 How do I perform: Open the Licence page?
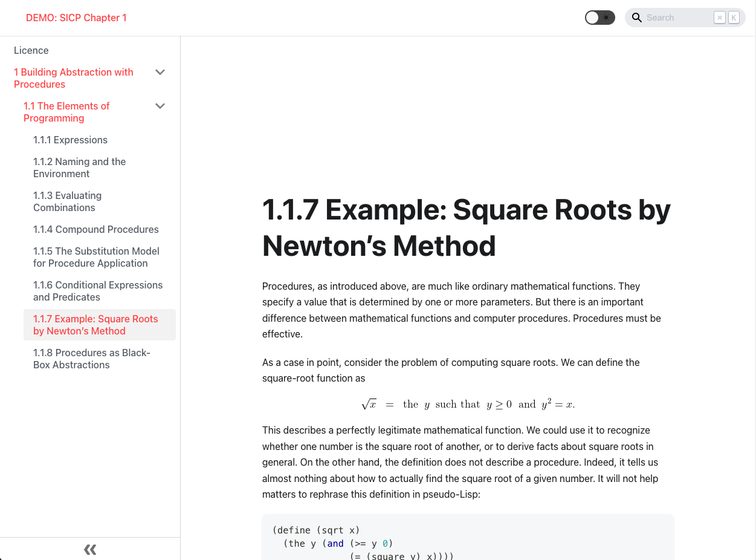pos(31,50)
